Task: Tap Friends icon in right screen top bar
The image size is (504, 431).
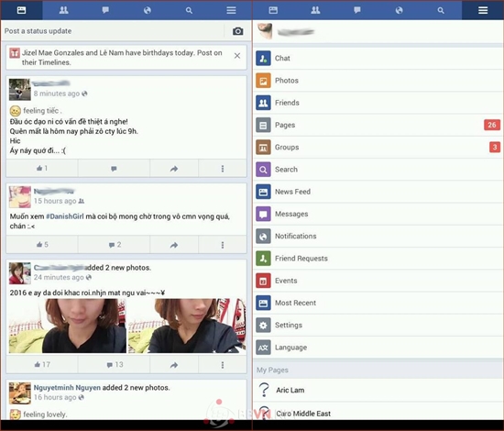Action: tap(315, 10)
